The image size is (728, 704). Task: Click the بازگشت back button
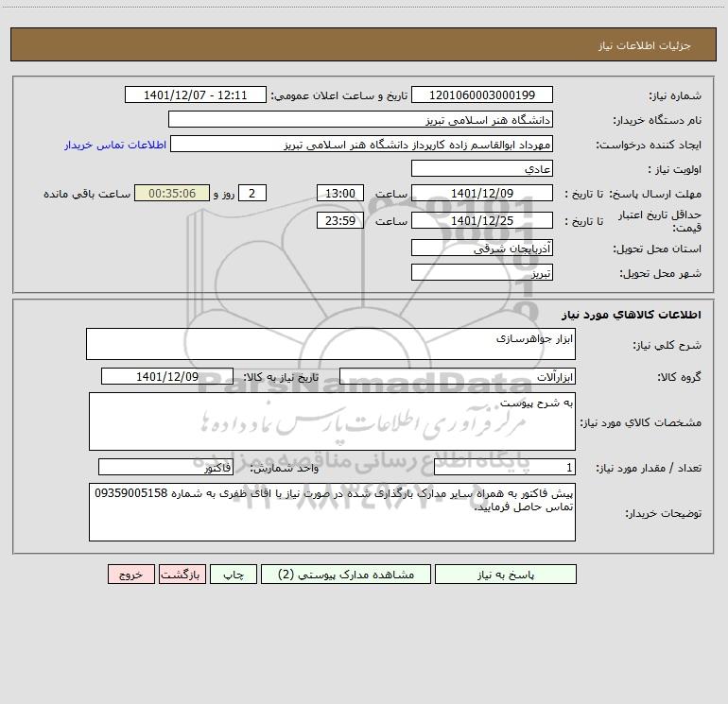coord(182,574)
